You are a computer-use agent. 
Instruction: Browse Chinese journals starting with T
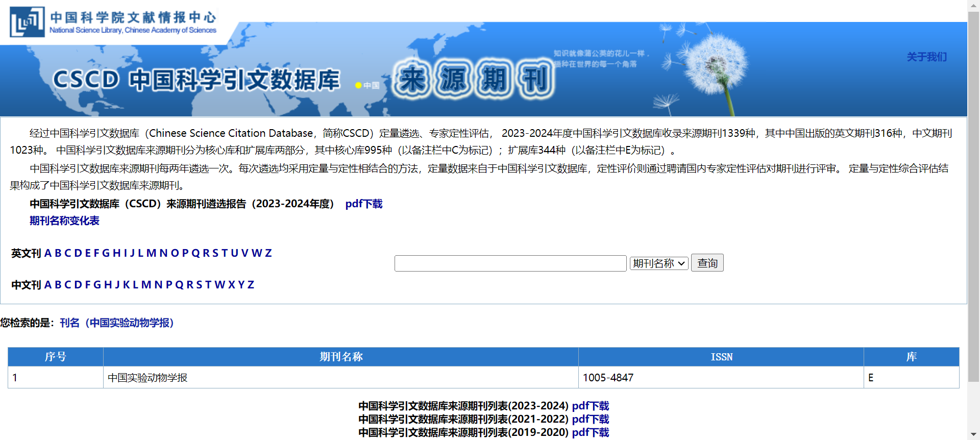208,285
